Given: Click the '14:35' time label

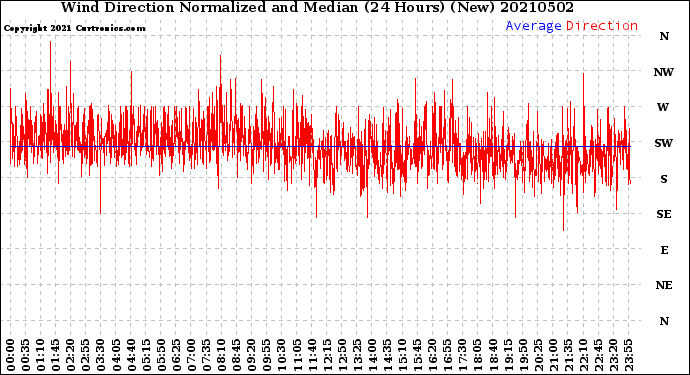Looking at the screenshot, I should [x=387, y=355].
